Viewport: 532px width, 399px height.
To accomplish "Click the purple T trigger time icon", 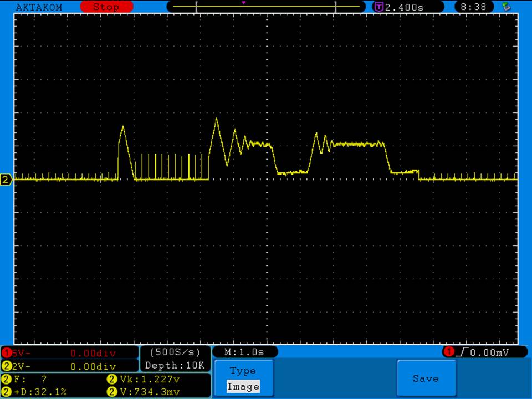I will [x=379, y=7].
